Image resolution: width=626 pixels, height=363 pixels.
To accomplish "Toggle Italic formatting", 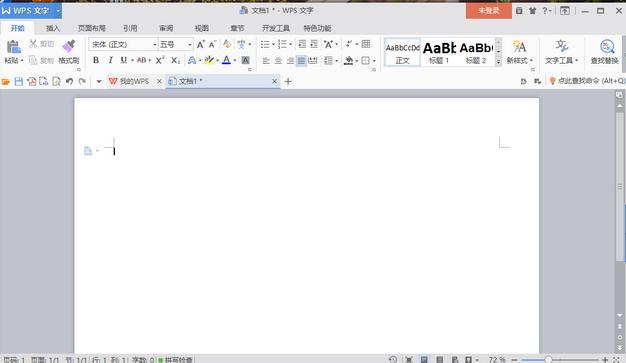I will pos(110,60).
